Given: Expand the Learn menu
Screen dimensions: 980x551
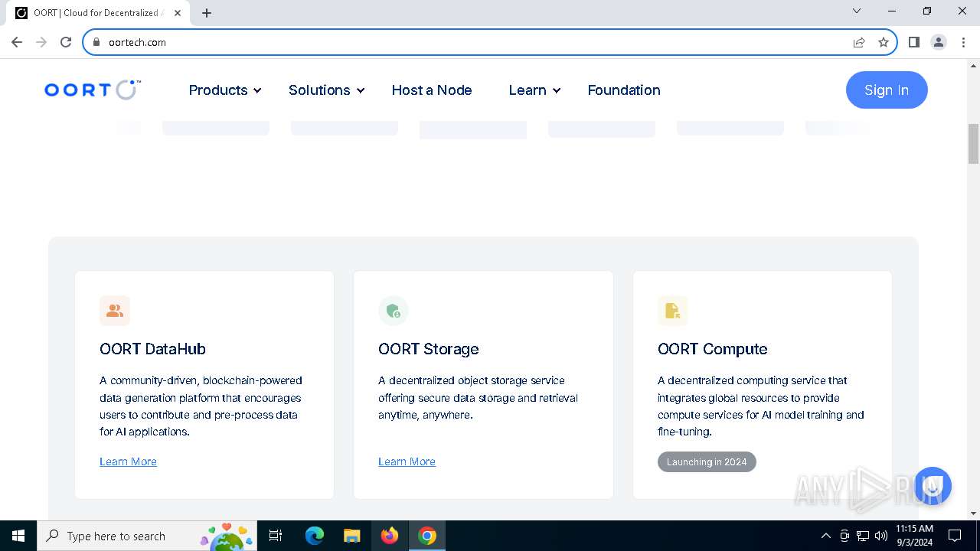Looking at the screenshot, I should [535, 90].
